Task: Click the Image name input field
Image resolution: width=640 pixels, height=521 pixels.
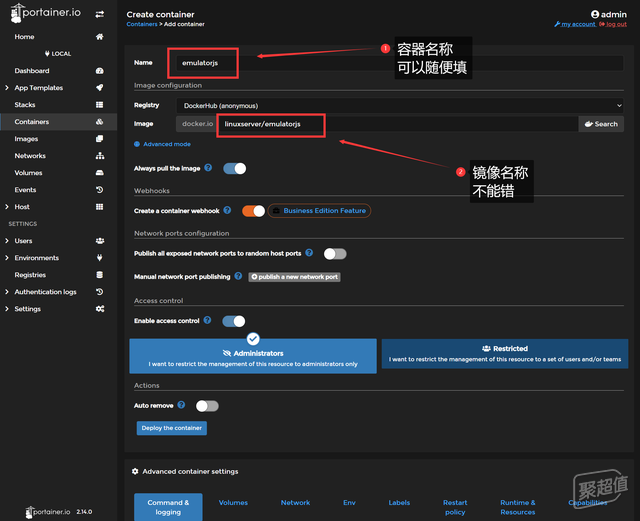Action: click(398, 124)
